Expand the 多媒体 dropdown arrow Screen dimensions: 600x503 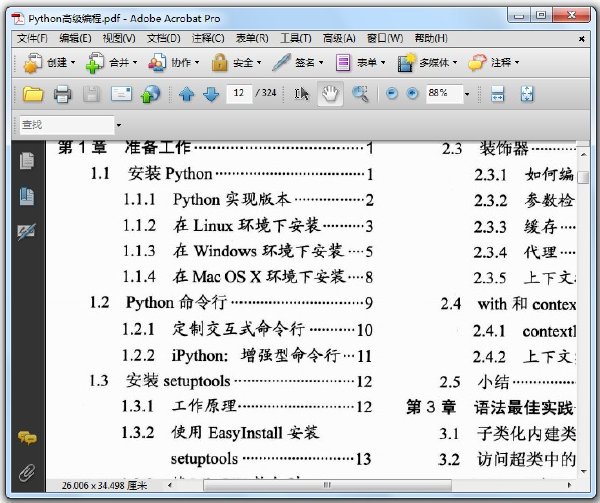(455, 62)
